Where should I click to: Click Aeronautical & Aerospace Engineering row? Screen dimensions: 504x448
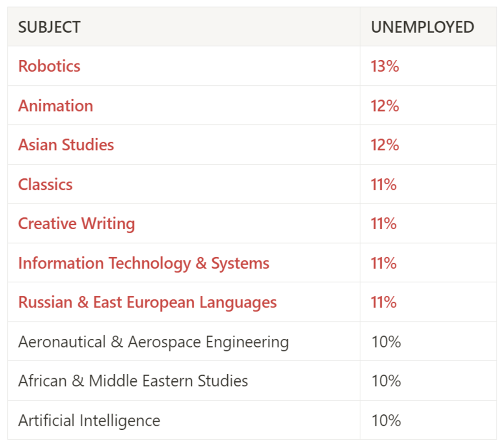pos(252,341)
